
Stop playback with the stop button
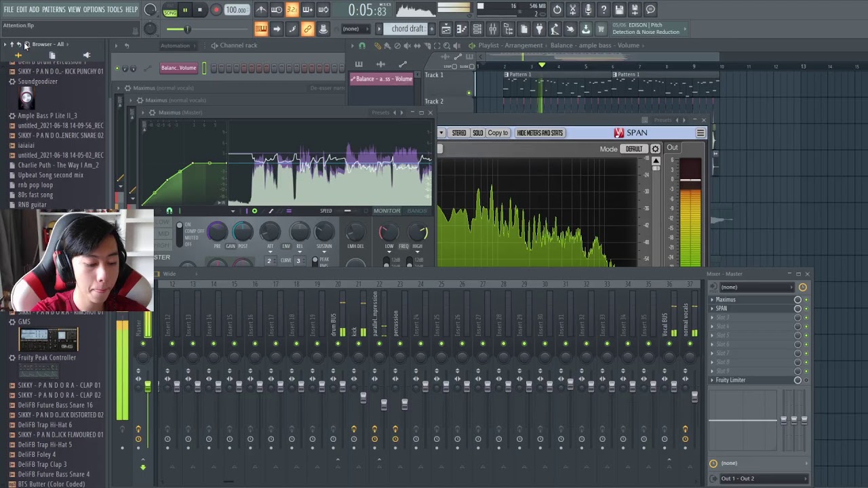click(x=200, y=10)
